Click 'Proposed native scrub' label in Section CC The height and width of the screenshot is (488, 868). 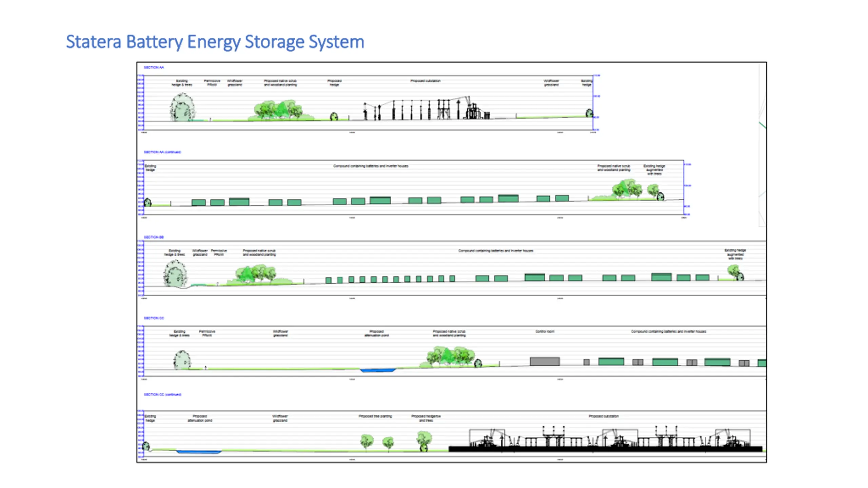click(x=449, y=333)
